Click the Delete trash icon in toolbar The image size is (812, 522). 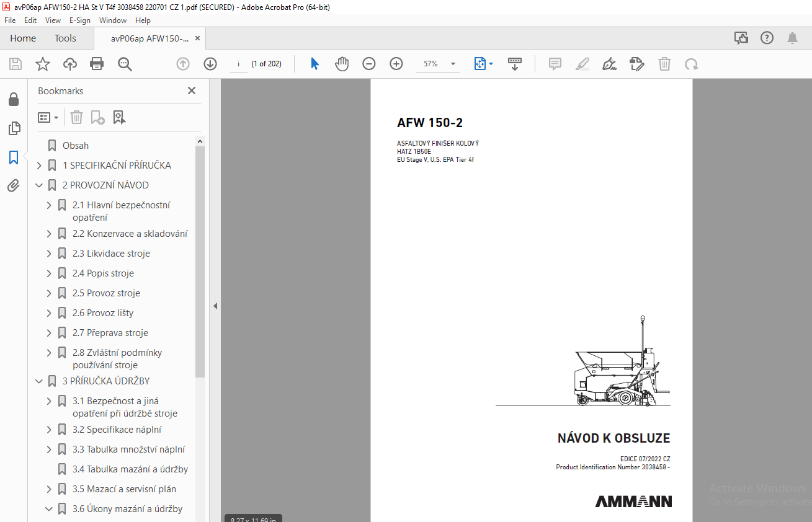coord(664,64)
